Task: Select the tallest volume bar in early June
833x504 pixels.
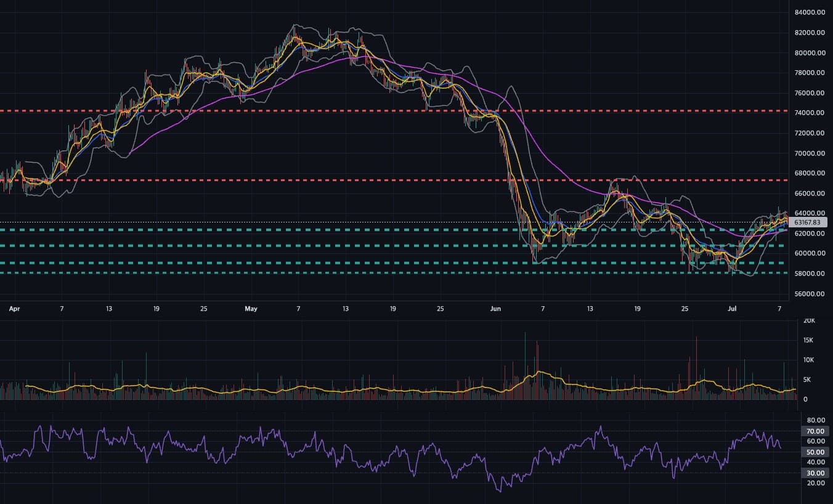Action: coord(525,366)
